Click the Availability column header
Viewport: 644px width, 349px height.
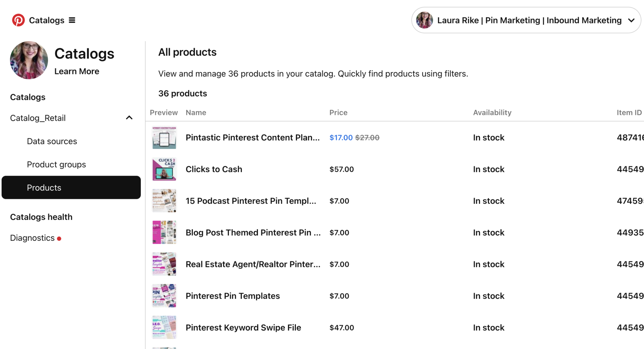tap(492, 112)
